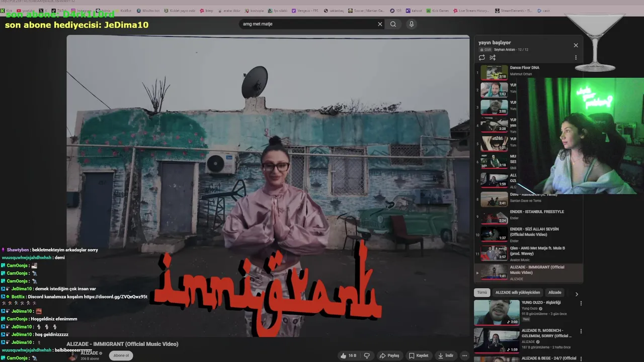Open the ALIZADE channel name link

(x=90, y=353)
